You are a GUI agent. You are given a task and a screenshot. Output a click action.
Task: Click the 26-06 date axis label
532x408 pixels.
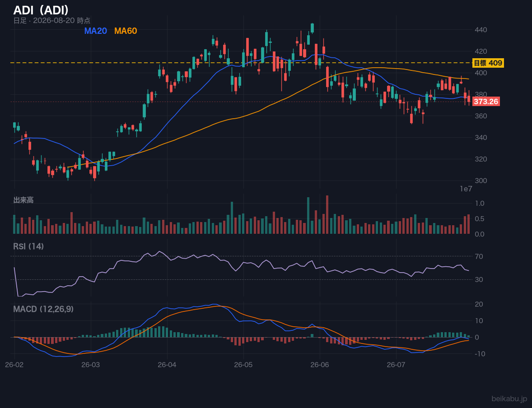[x=320, y=365]
